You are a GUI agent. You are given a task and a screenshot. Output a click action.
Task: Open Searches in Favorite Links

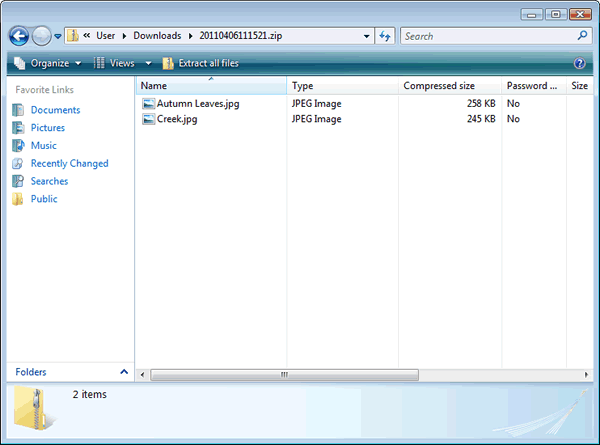point(49,181)
